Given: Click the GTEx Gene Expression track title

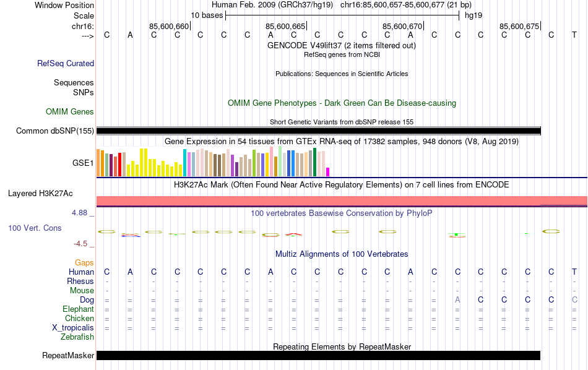Looking at the screenshot, I should 342,141.
